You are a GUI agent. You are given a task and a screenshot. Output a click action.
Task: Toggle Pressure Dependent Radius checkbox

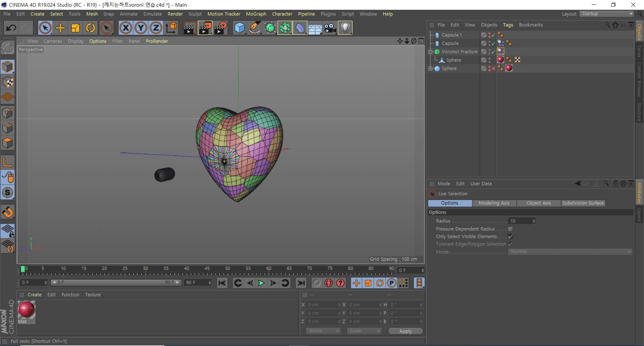(511, 229)
